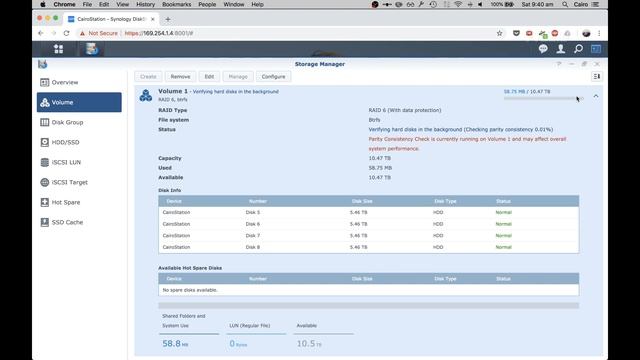Click the Configure button

pyautogui.click(x=273, y=77)
